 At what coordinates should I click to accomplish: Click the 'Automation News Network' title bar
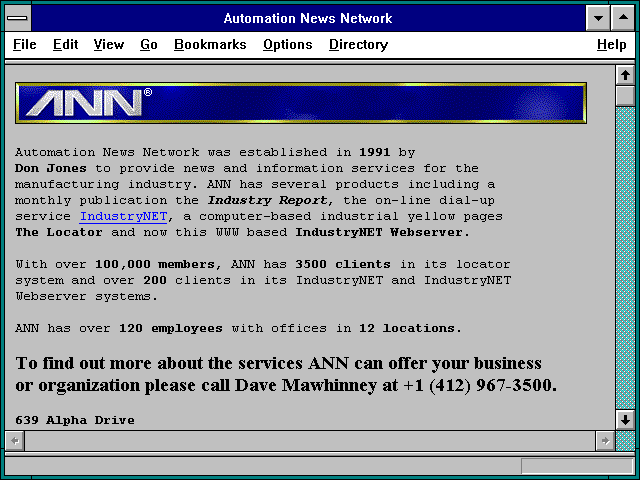[x=308, y=18]
